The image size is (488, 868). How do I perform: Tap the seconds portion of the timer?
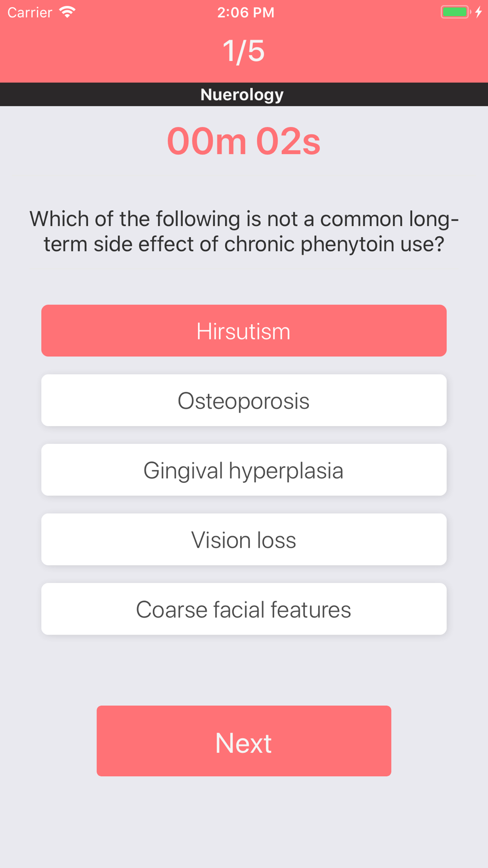click(288, 142)
